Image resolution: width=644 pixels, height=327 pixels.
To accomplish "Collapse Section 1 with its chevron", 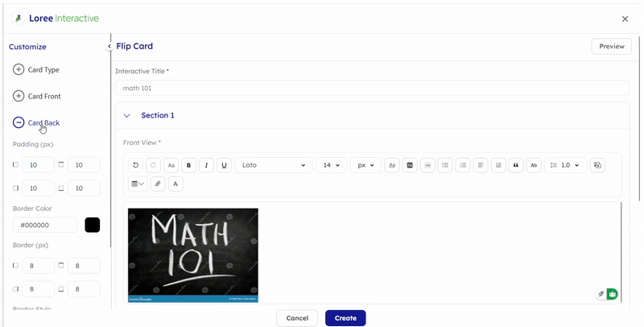I will (x=127, y=115).
